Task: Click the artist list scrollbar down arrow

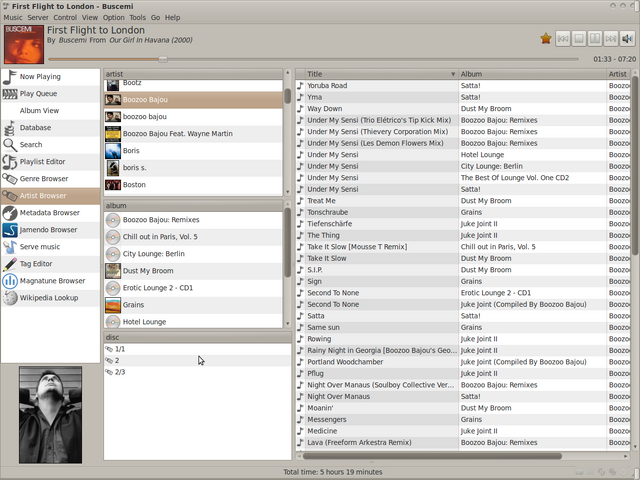Action: tap(287, 191)
